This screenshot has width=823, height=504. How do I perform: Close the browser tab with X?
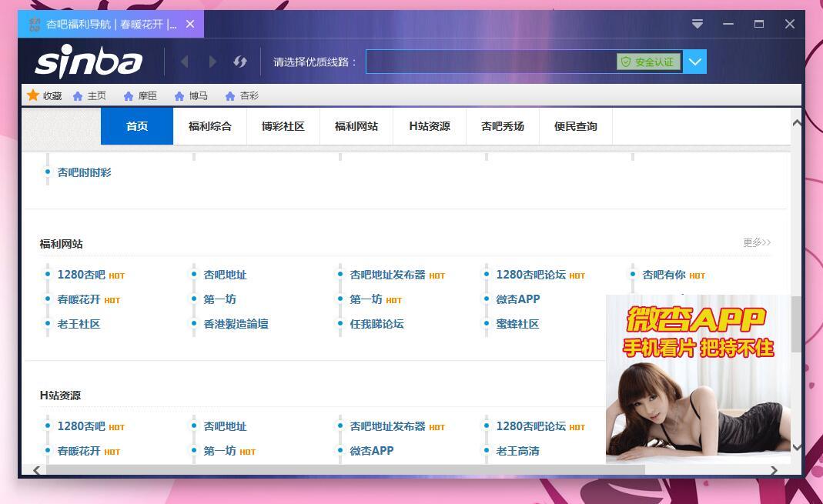[190, 24]
